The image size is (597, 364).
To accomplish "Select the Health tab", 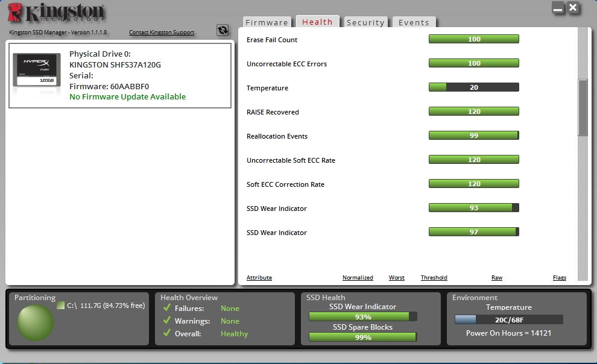I will (318, 22).
